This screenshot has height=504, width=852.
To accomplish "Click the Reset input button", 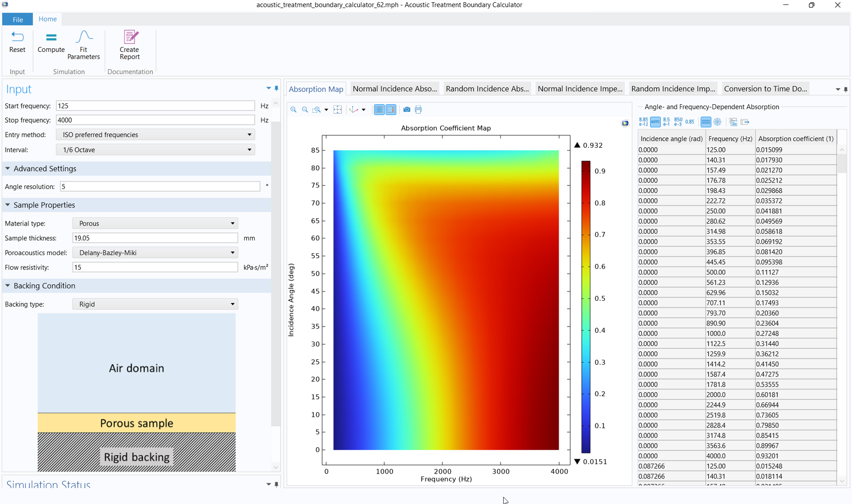I will point(17,42).
